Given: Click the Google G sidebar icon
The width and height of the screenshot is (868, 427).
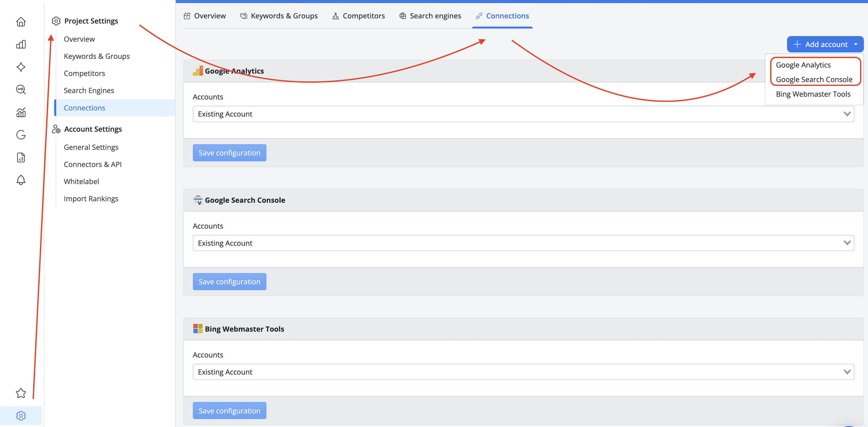Looking at the screenshot, I should 21,134.
